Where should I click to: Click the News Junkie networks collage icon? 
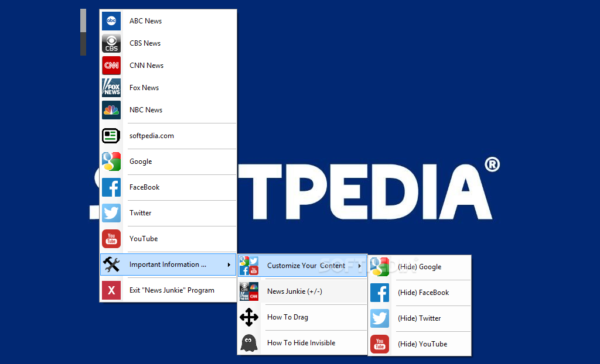pyautogui.click(x=249, y=291)
